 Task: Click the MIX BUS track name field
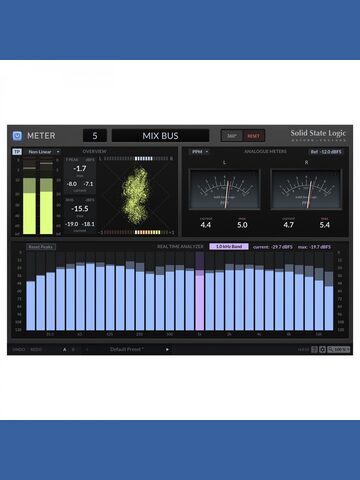(x=160, y=136)
